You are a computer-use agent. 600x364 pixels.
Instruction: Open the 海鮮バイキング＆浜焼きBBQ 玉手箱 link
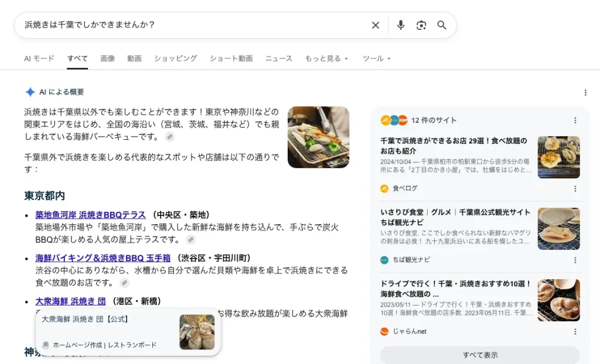tap(103, 258)
